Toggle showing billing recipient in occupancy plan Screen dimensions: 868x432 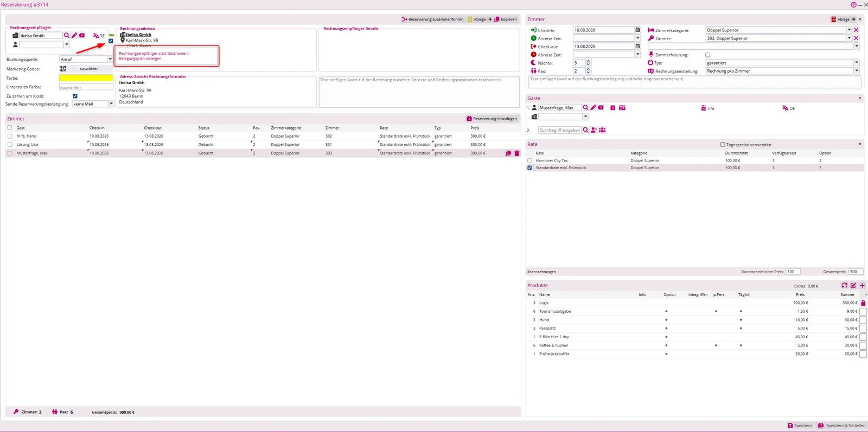pyautogui.click(x=111, y=41)
